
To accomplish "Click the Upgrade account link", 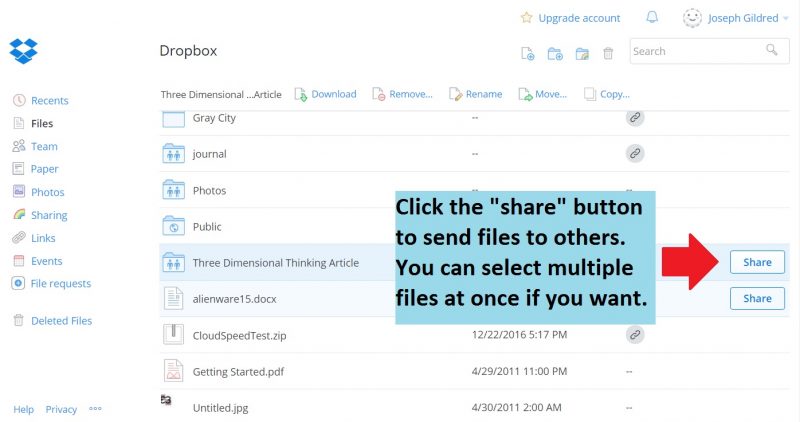I will [x=579, y=18].
